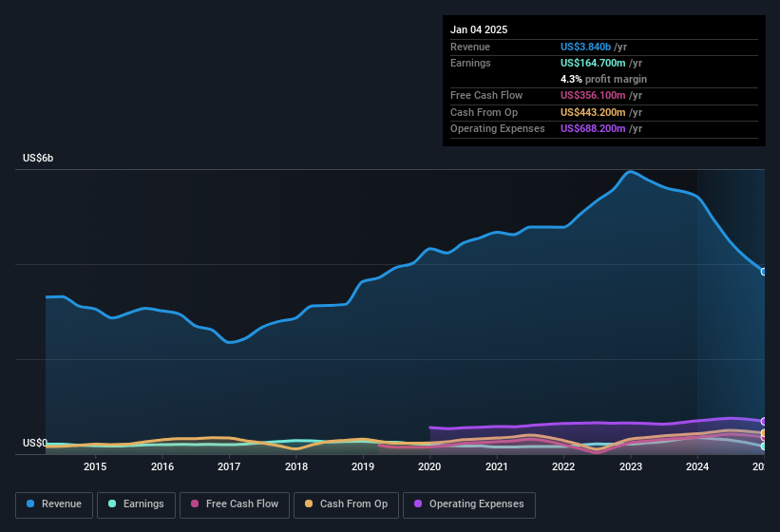
Task: Click the Jan 04 2025 tooltip date
Action: 479,29
